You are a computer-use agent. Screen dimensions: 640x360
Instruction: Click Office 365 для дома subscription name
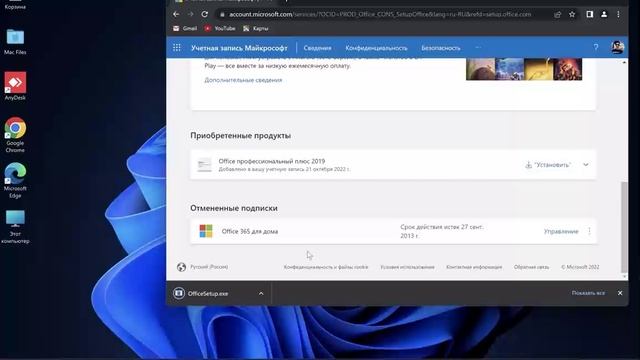point(250,231)
